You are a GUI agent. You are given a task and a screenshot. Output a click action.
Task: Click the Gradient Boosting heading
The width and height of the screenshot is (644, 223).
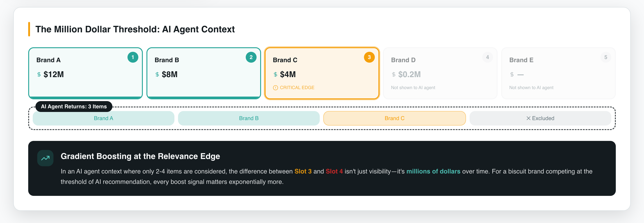(140, 156)
